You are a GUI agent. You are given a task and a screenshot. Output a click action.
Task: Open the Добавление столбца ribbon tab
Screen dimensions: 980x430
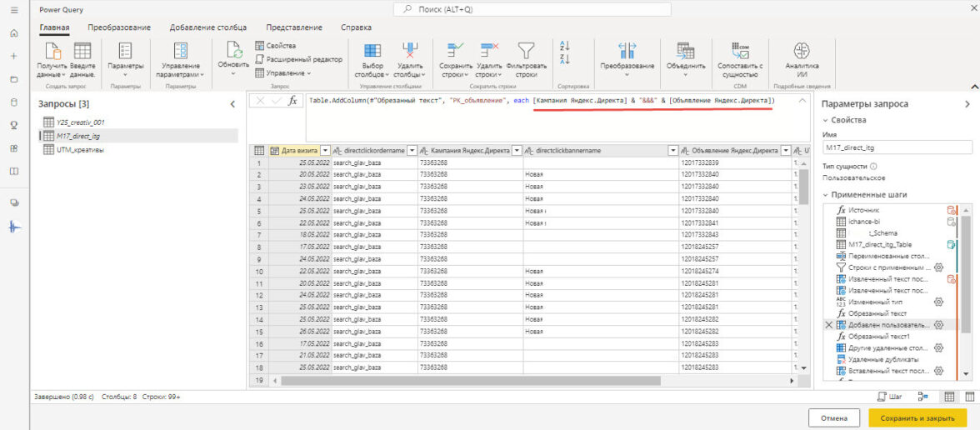click(x=208, y=27)
